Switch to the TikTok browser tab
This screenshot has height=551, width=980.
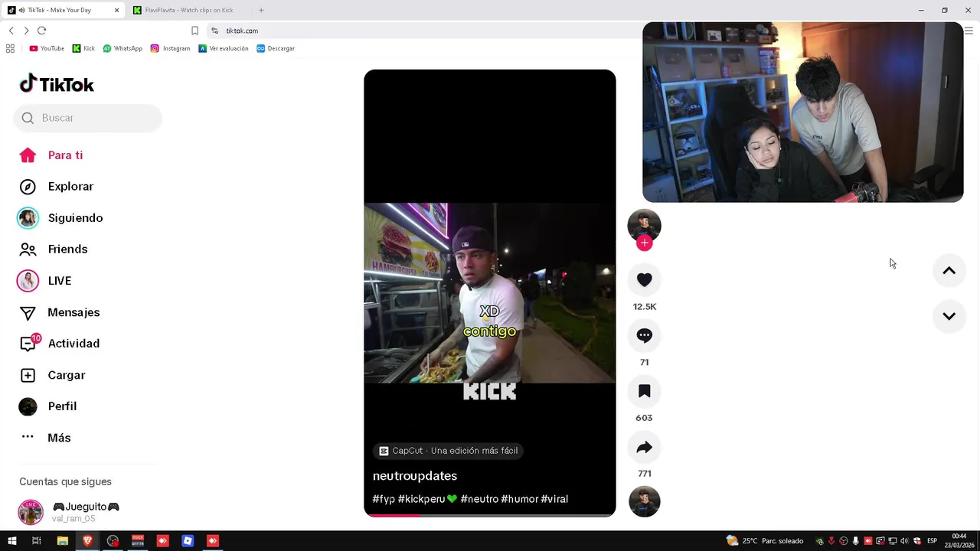64,10
